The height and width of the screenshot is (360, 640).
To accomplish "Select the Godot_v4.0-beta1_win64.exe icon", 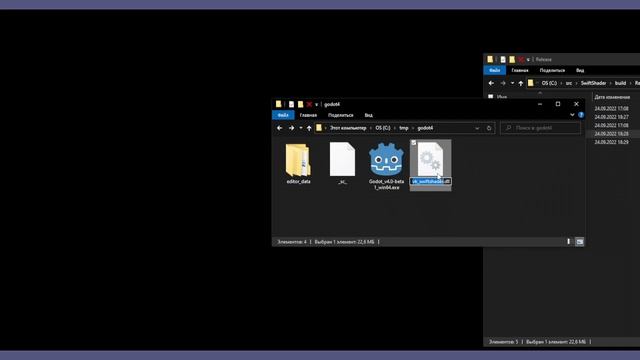I will click(386, 160).
